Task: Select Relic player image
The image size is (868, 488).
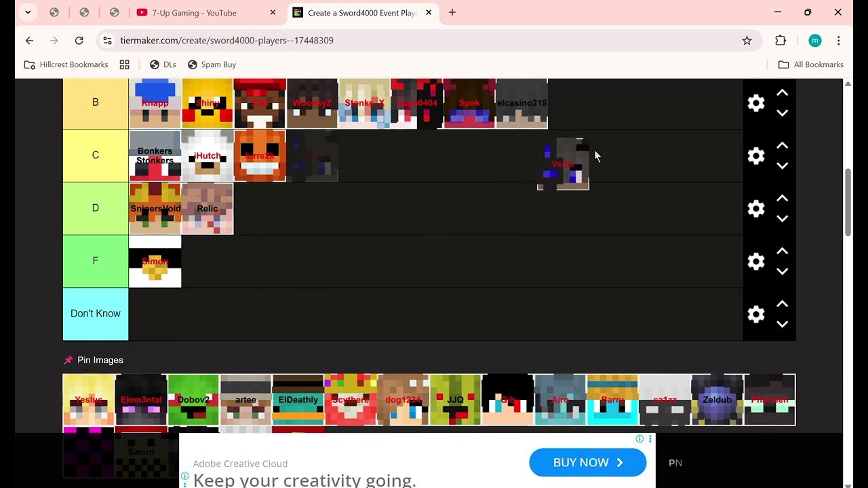Action: pyautogui.click(x=208, y=209)
